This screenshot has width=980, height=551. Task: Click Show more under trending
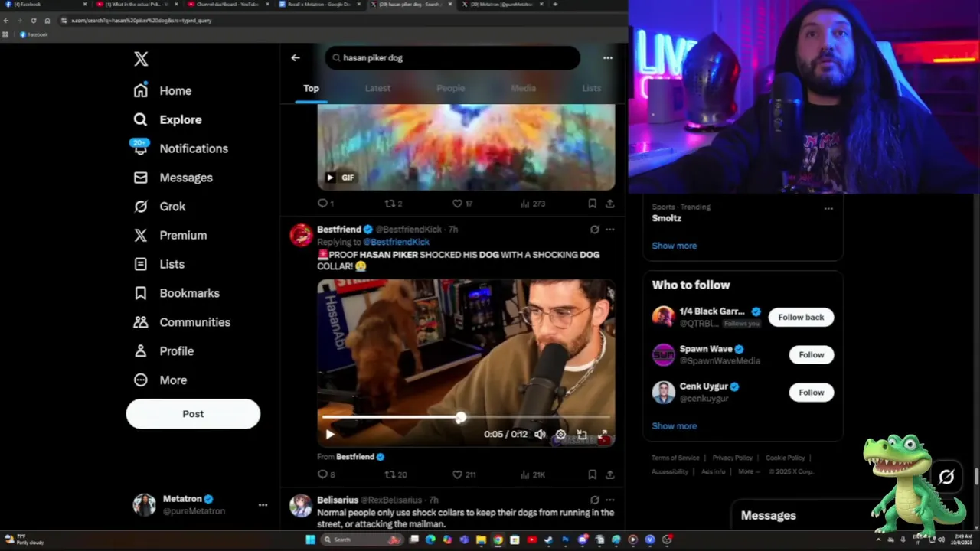(x=674, y=246)
